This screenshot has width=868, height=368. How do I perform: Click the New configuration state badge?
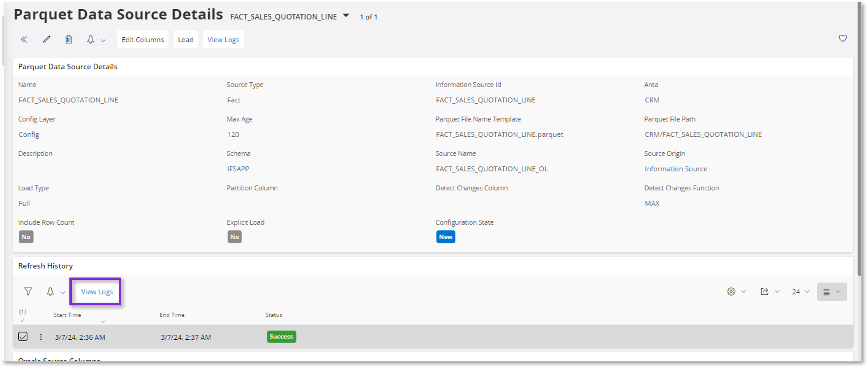pyautogui.click(x=445, y=237)
